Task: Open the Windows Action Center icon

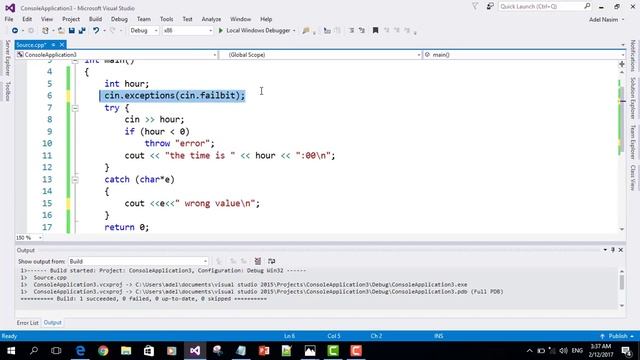Action: [x=627, y=351]
